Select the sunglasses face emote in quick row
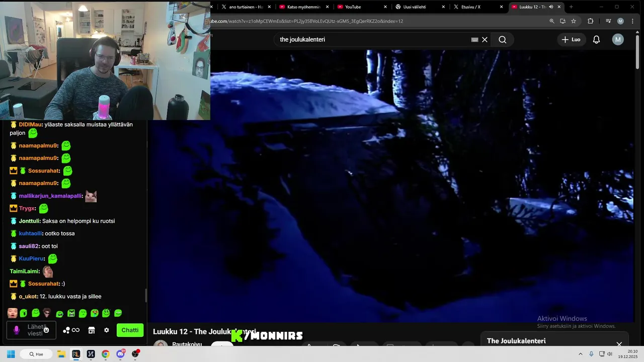Screen dimensions: 644x362 tap(47, 313)
